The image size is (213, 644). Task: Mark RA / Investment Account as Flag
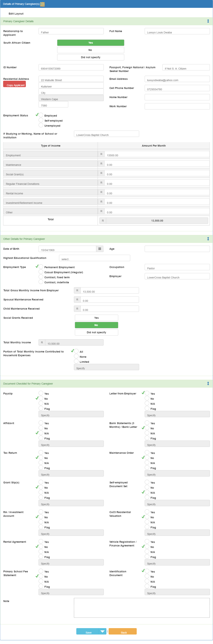tap(41, 527)
